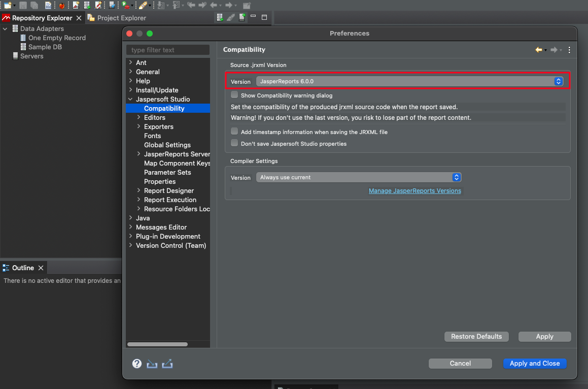Open the Fonts preferences page
This screenshot has width=588, height=389.
tap(152, 136)
